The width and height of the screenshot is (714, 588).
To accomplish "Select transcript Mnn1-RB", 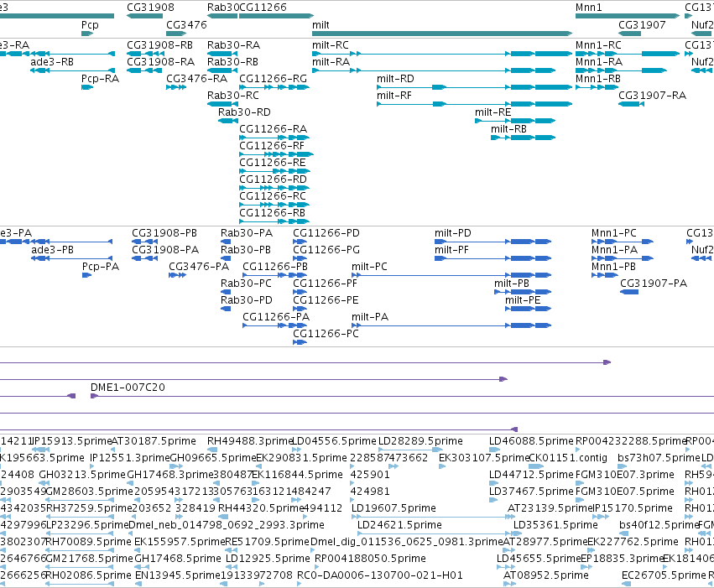I will point(598,79).
